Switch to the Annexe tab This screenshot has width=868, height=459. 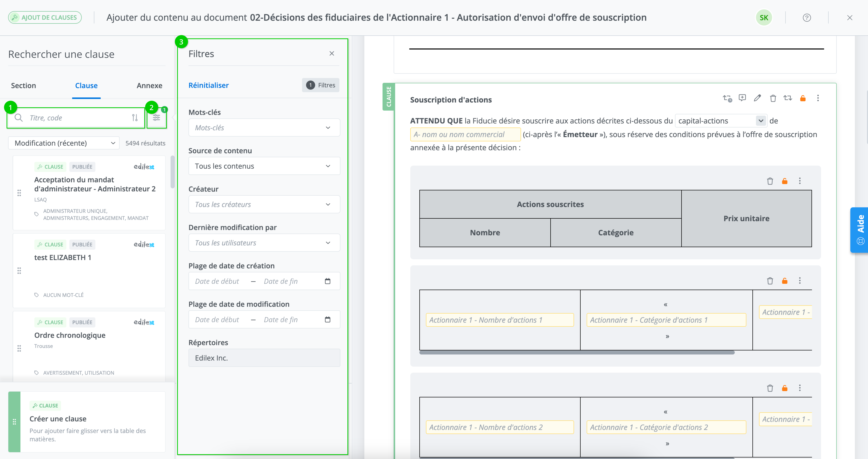tap(149, 85)
